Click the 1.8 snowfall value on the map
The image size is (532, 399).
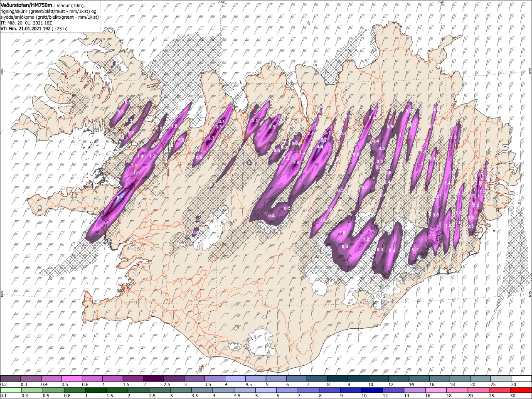(174, 126)
